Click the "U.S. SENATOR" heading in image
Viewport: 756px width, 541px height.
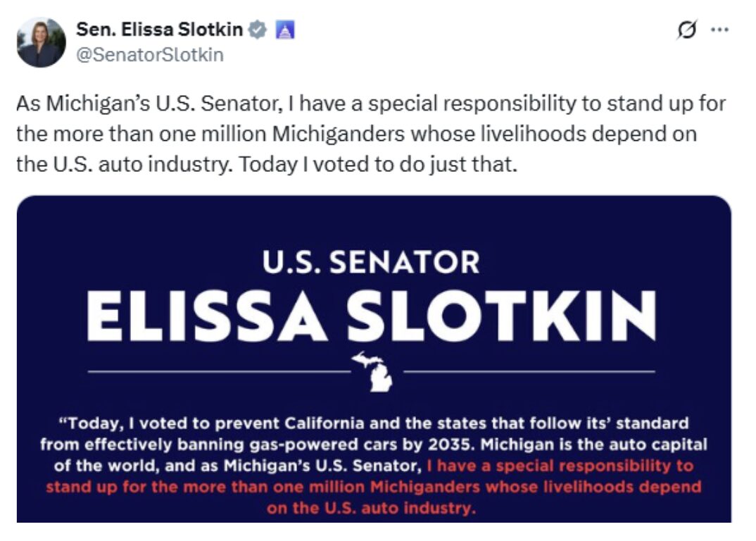point(370,262)
